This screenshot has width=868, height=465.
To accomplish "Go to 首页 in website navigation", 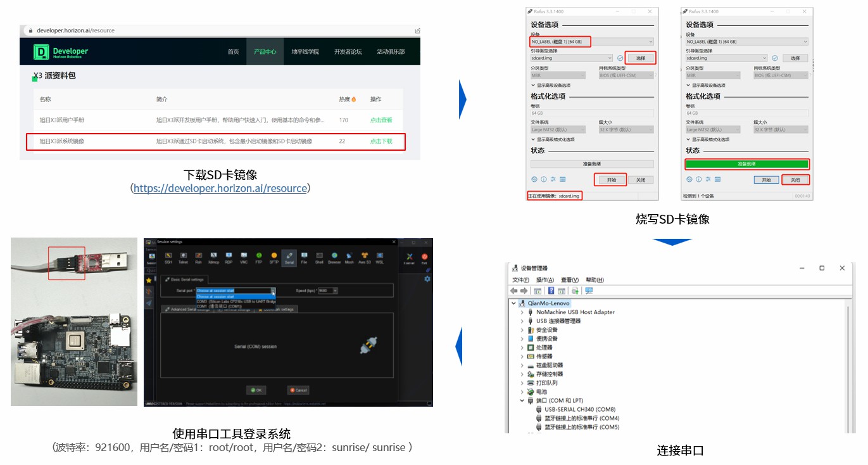I will point(233,52).
